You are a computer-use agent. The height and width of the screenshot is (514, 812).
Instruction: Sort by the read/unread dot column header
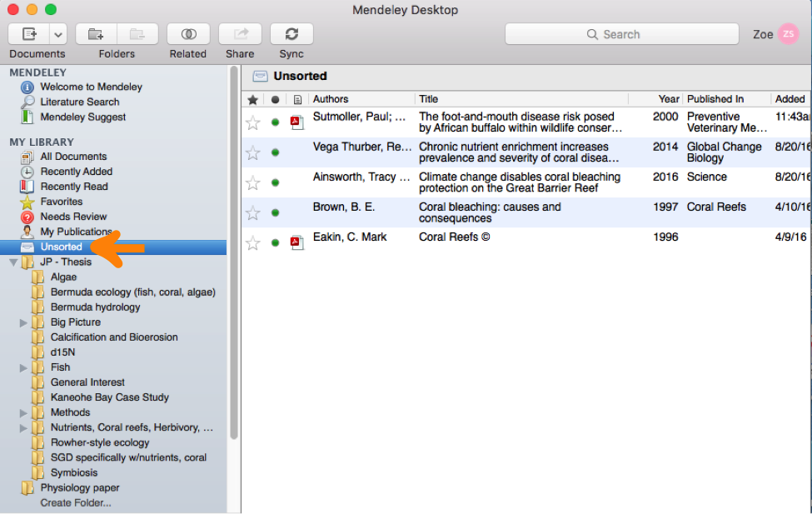[x=275, y=99]
